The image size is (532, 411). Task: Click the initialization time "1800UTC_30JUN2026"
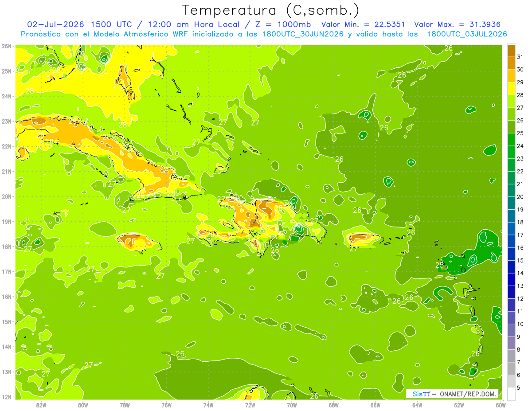[x=303, y=34]
